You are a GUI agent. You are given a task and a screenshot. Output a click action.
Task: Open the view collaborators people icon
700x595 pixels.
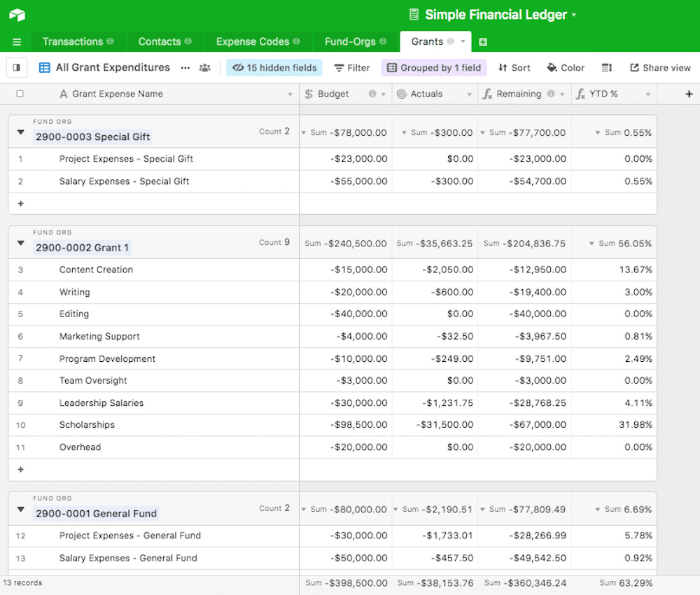point(204,68)
